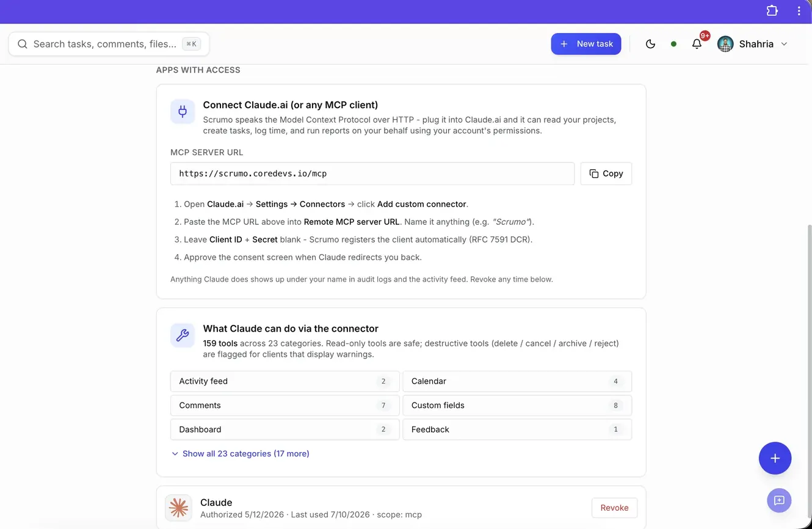The height and width of the screenshot is (529, 812).
Task: Open the floating feedback chat icon
Action: [779, 501]
